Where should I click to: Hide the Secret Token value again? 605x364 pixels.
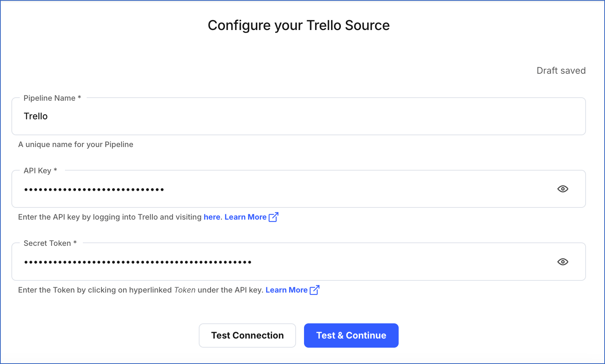point(563,261)
